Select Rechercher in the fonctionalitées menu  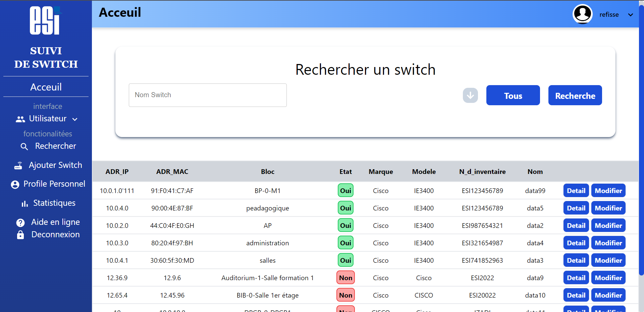pyautogui.click(x=56, y=146)
